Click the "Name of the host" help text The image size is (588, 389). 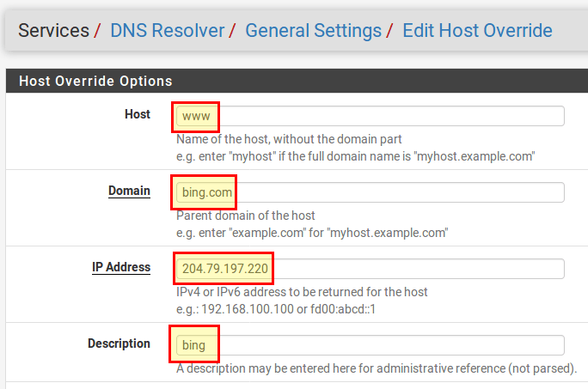(289, 139)
